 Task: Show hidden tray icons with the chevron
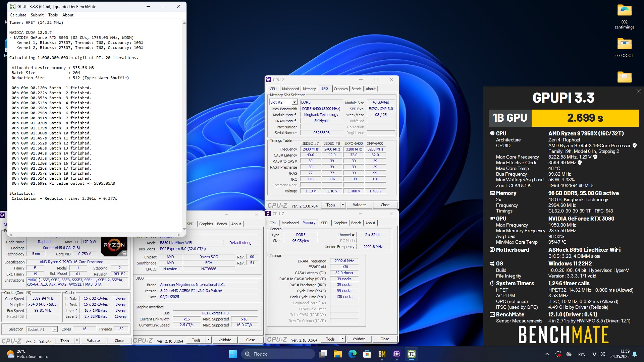(x=547, y=354)
